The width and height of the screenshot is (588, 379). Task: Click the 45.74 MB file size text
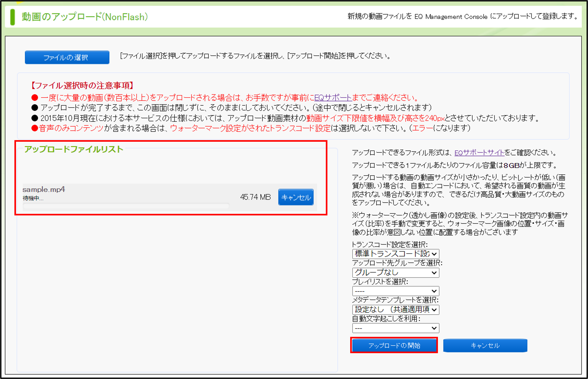click(255, 197)
